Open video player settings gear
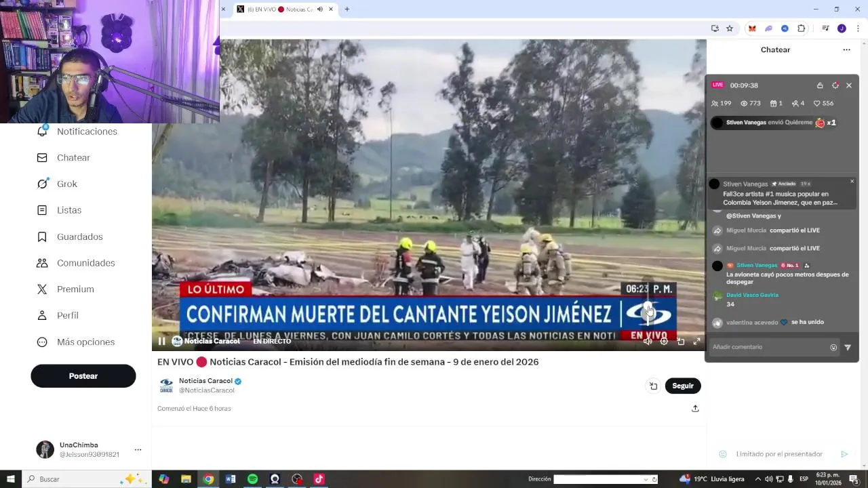The height and width of the screenshot is (488, 868). [x=664, y=342]
